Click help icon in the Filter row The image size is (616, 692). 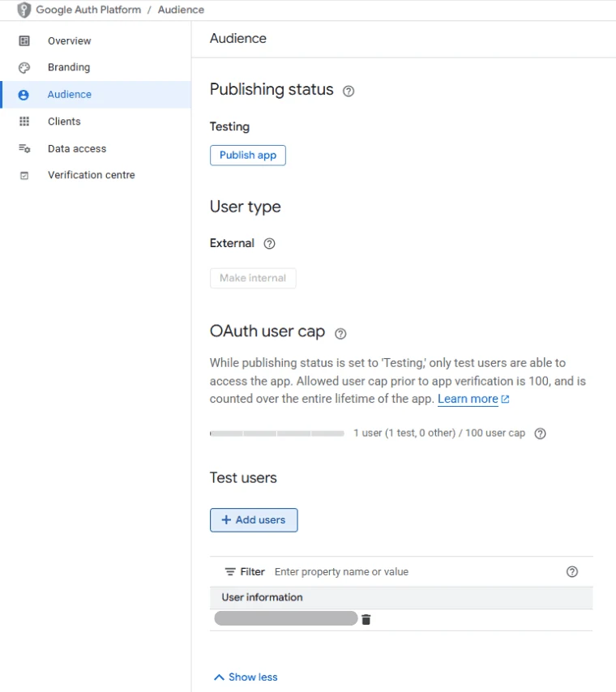(572, 572)
